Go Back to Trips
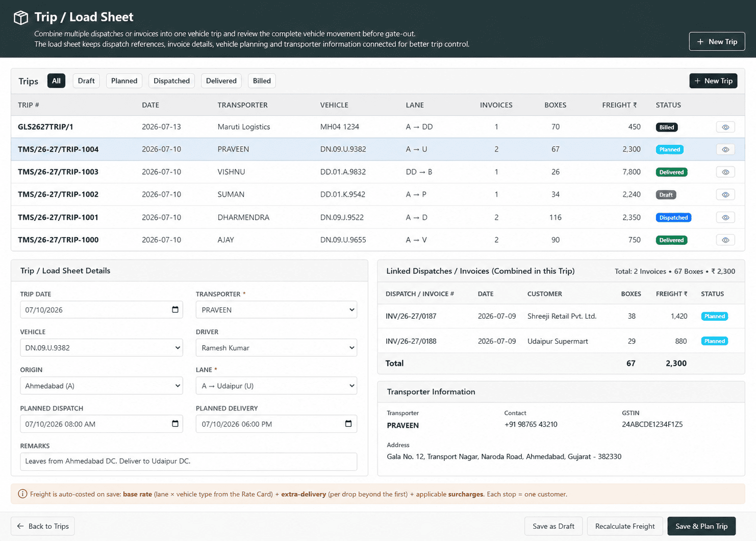The height and width of the screenshot is (541, 756). 43,526
